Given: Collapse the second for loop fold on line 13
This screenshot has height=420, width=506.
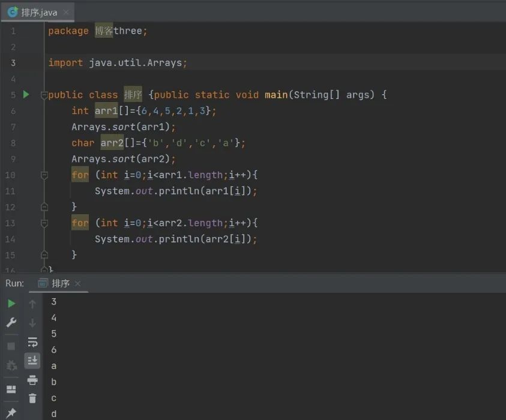Looking at the screenshot, I should pyautogui.click(x=44, y=223).
